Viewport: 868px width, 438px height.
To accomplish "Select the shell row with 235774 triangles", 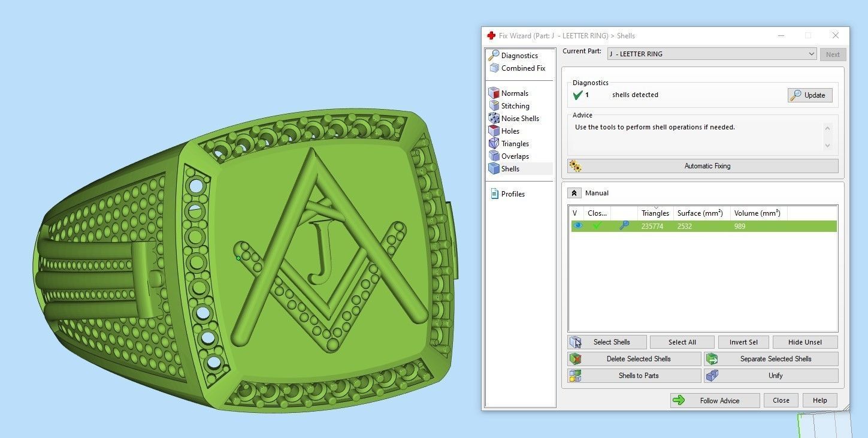I will [x=703, y=226].
